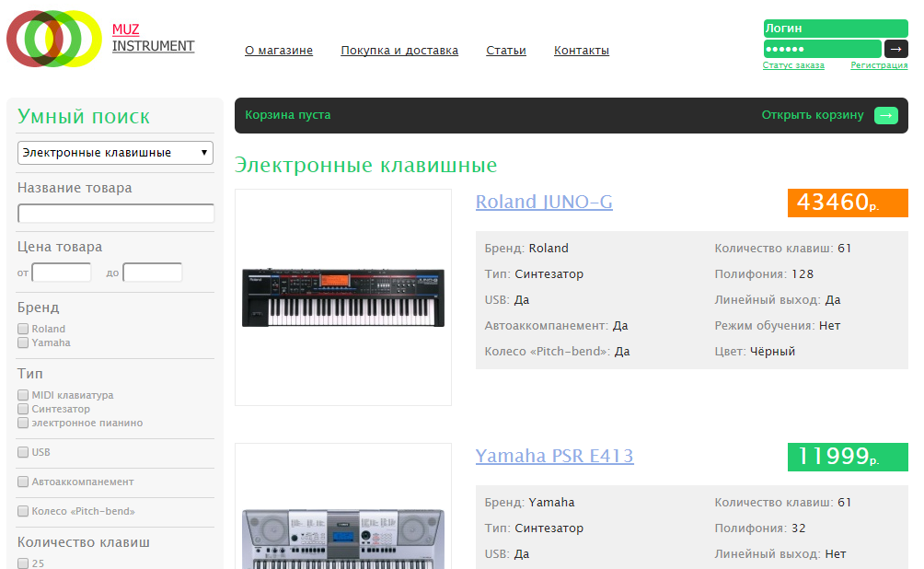Screen dimensions: 924x569
Task: Click the price 'до' input field
Action: [153, 273]
